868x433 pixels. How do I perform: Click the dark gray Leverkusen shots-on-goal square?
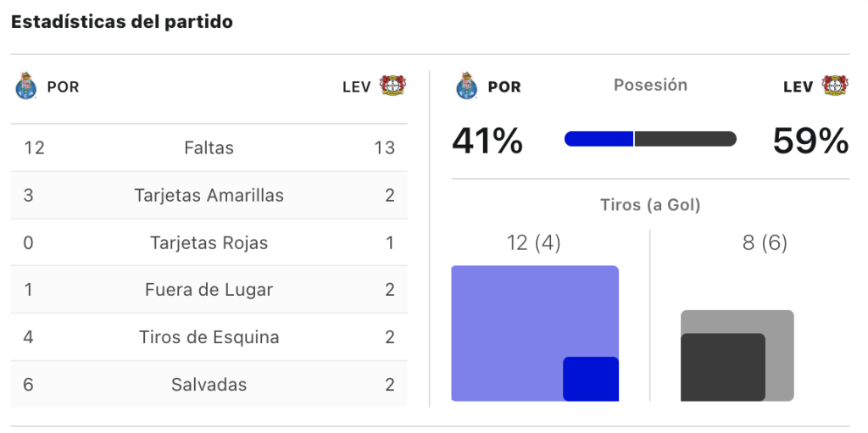pos(723,367)
